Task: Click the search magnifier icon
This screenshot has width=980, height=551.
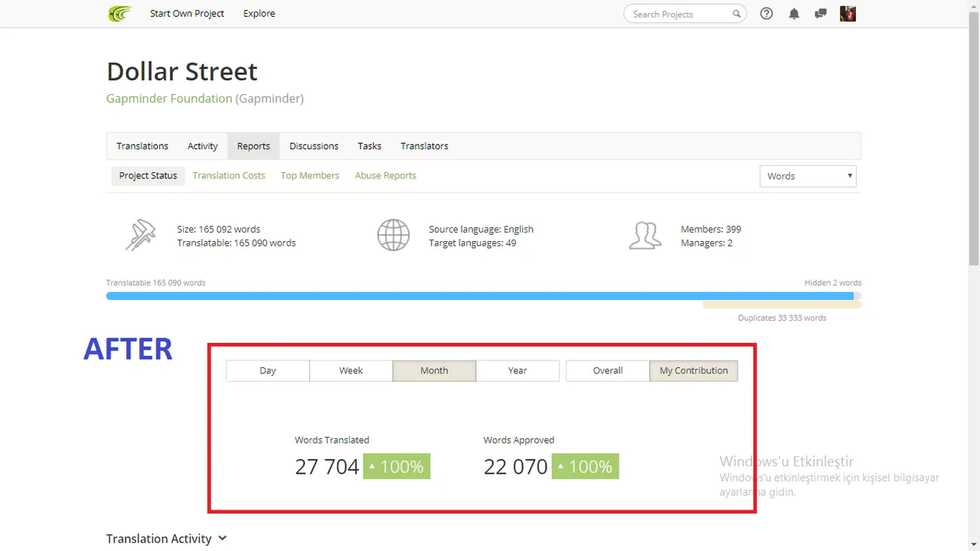Action: click(737, 14)
